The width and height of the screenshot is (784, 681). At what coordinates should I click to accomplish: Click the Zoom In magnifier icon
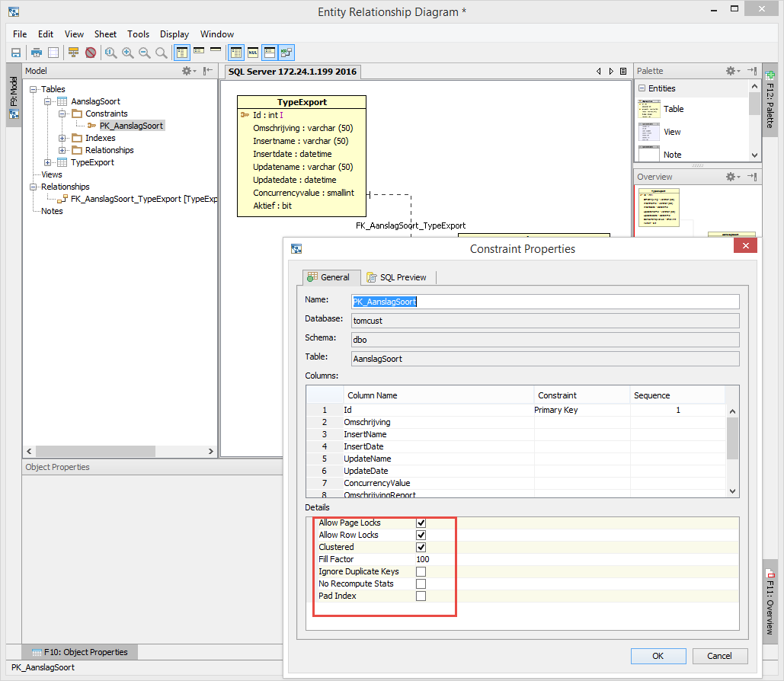pos(127,53)
